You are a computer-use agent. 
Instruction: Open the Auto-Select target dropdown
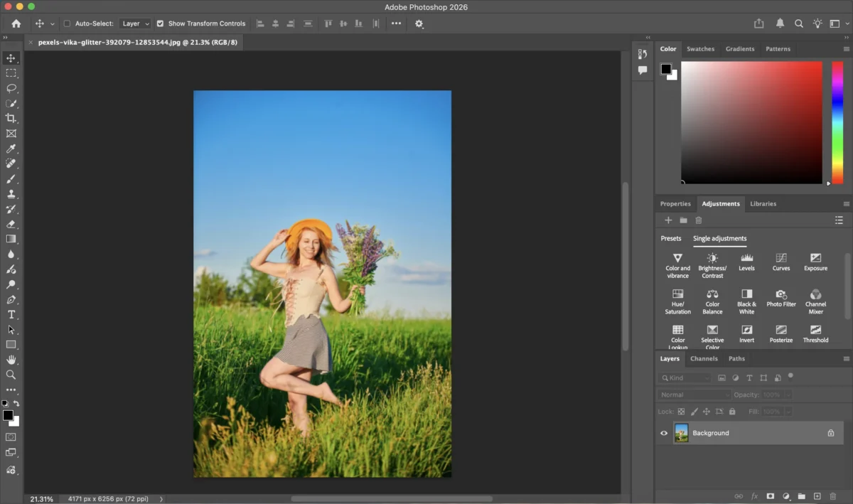click(x=135, y=23)
